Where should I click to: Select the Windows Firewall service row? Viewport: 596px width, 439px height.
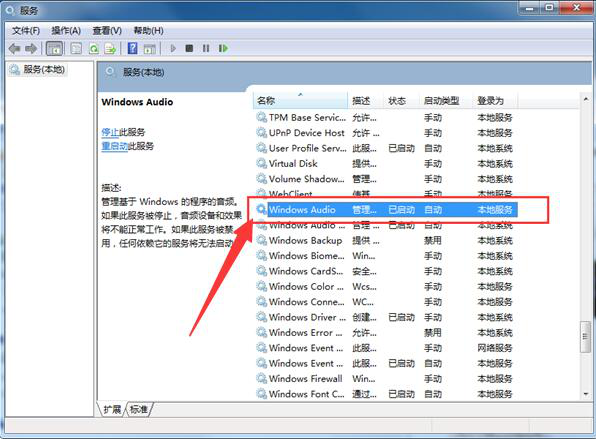(x=386, y=379)
